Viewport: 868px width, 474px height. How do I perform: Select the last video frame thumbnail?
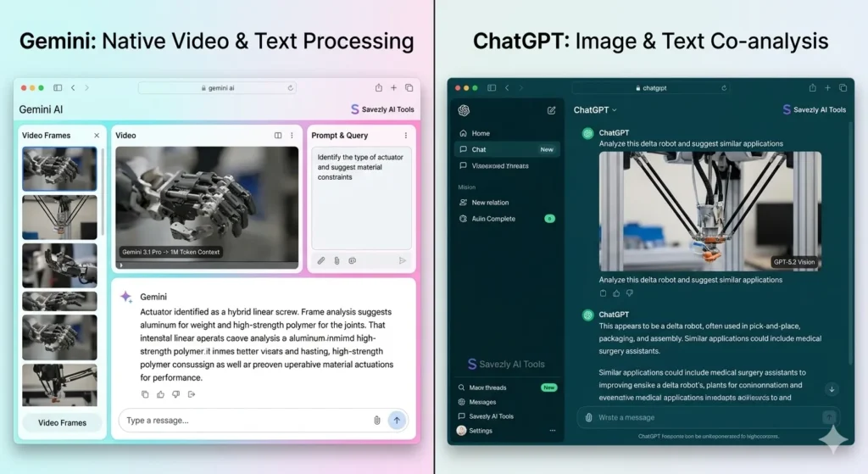tap(59, 385)
